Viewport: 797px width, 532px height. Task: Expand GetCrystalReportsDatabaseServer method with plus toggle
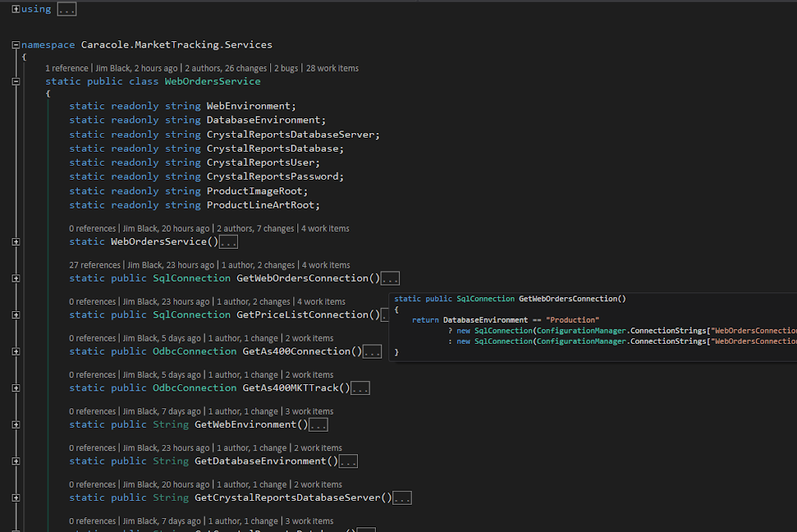click(16, 498)
